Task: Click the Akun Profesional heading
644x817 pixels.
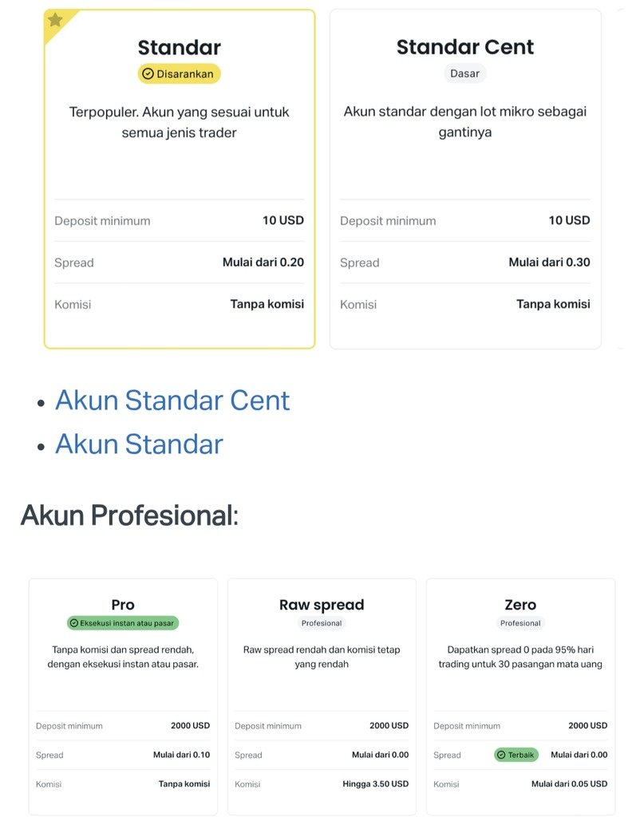Action: [128, 515]
